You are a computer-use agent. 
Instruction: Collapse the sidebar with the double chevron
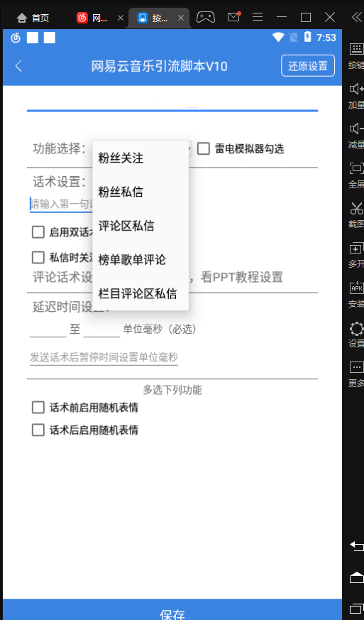click(356, 17)
